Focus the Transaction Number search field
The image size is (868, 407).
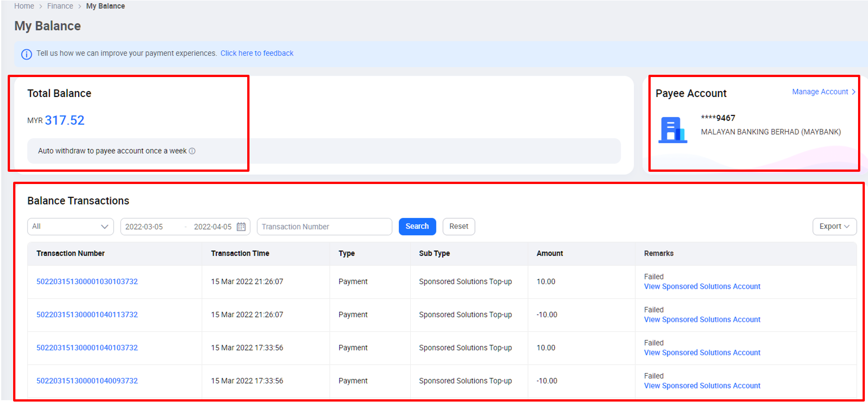click(324, 227)
